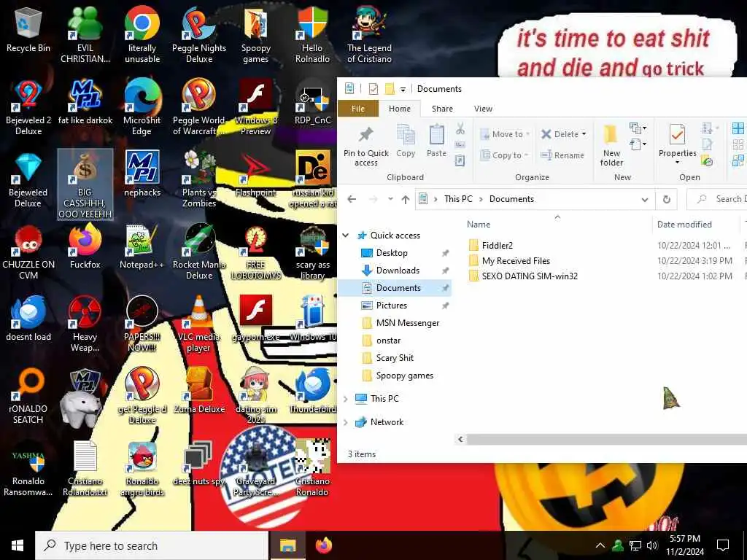Select MSN Messenger folder in sidebar

pyautogui.click(x=407, y=323)
